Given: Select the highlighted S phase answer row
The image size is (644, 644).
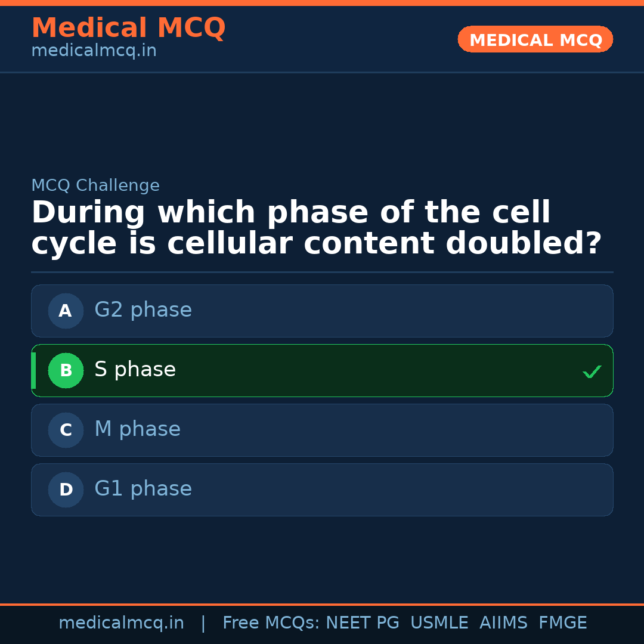Looking at the screenshot, I should click(322, 370).
